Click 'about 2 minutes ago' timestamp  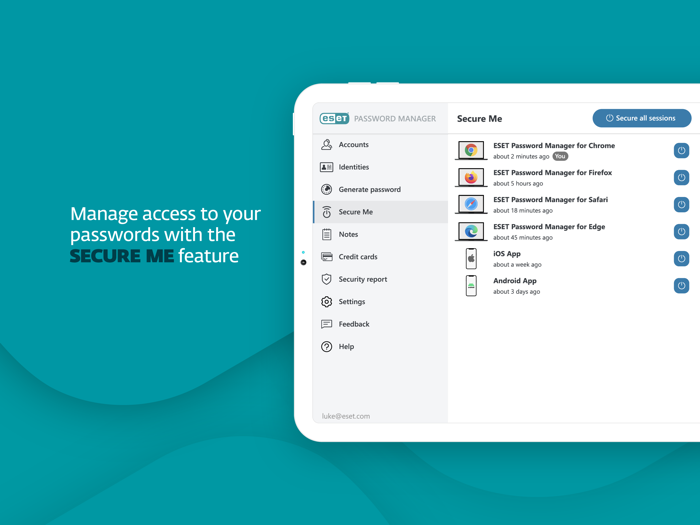click(521, 157)
